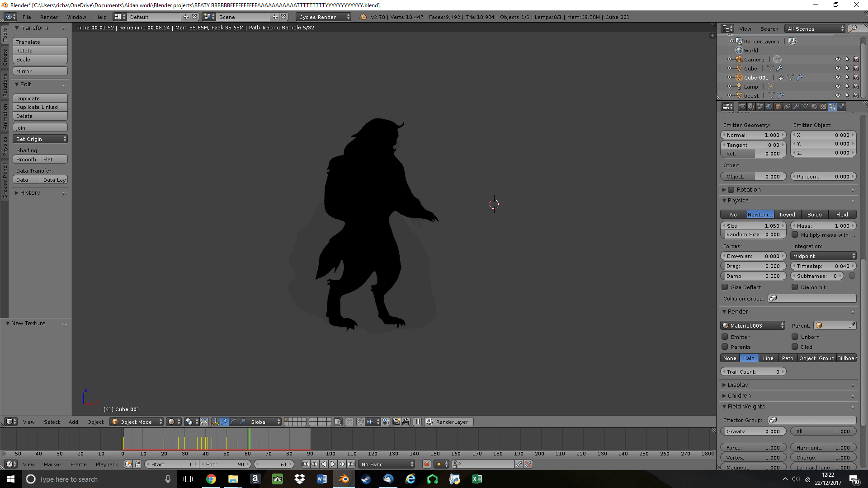This screenshot has width=868, height=488.
Task: Switch to Physics properties tab
Action: pyautogui.click(x=841, y=107)
